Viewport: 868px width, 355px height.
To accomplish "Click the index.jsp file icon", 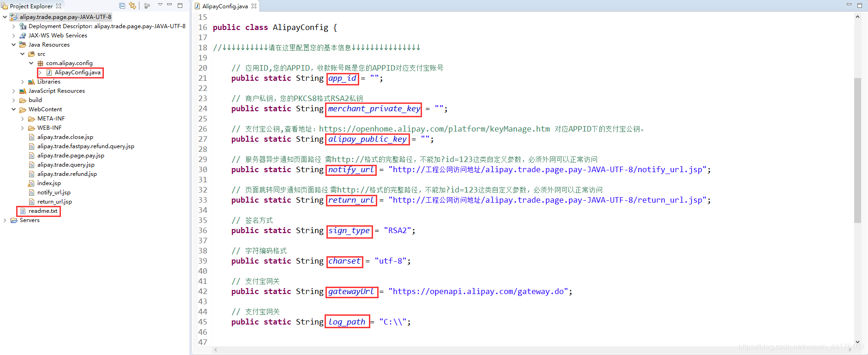I will pyautogui.click(x=31, y=183).
